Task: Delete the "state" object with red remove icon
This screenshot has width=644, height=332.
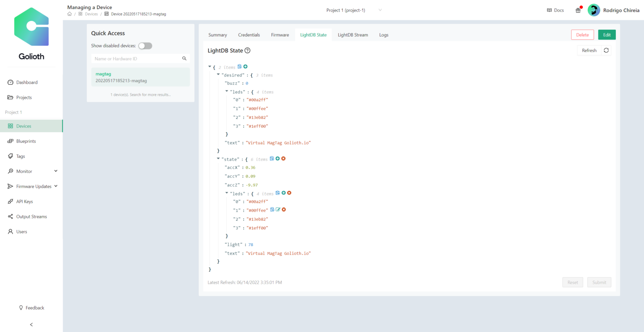Action: click(283, 159)
